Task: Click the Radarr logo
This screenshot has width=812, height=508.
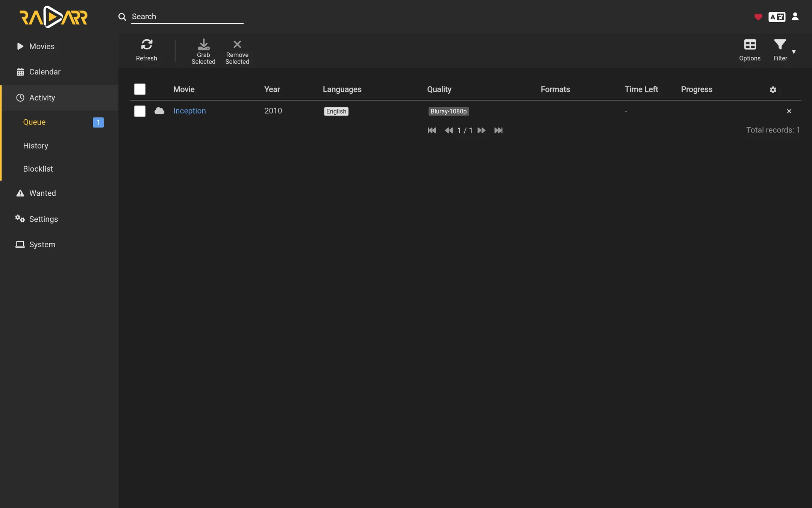Action: coord(53,17)
